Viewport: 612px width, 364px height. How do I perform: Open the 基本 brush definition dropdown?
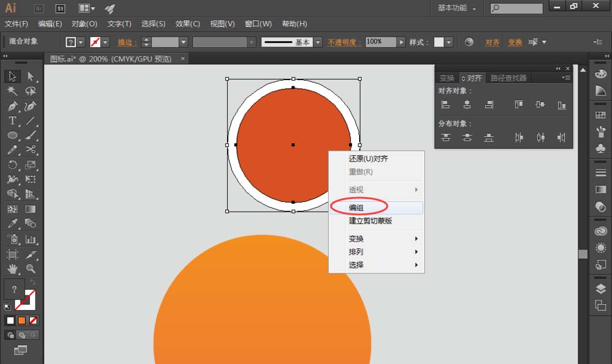318,42
